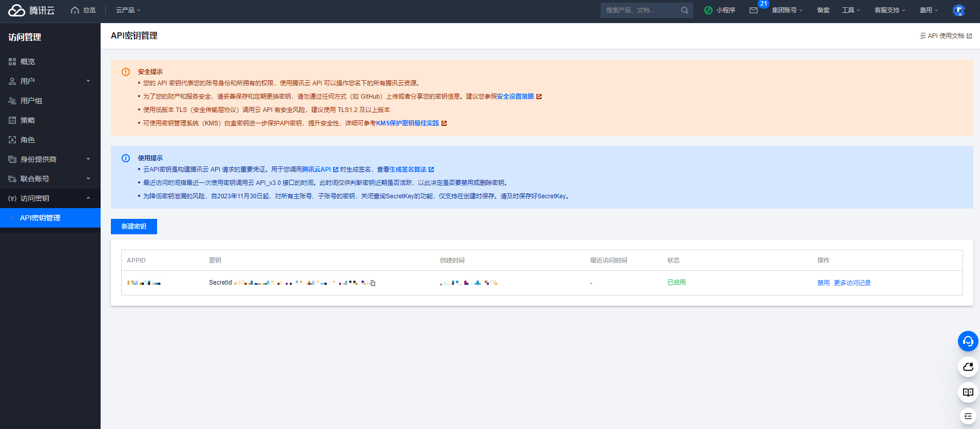
Task: Expand the 云产品 dropdown
Action: click(128, 10)
